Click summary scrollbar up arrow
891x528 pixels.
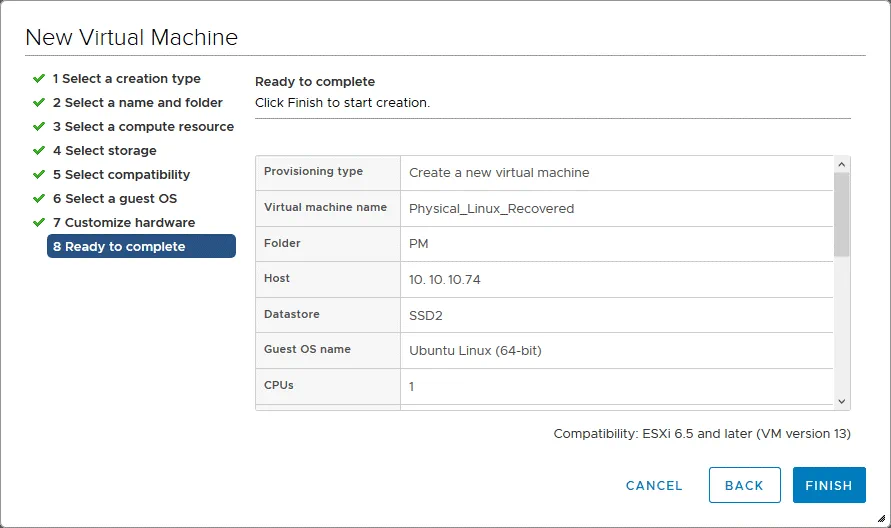pos(842,164)
